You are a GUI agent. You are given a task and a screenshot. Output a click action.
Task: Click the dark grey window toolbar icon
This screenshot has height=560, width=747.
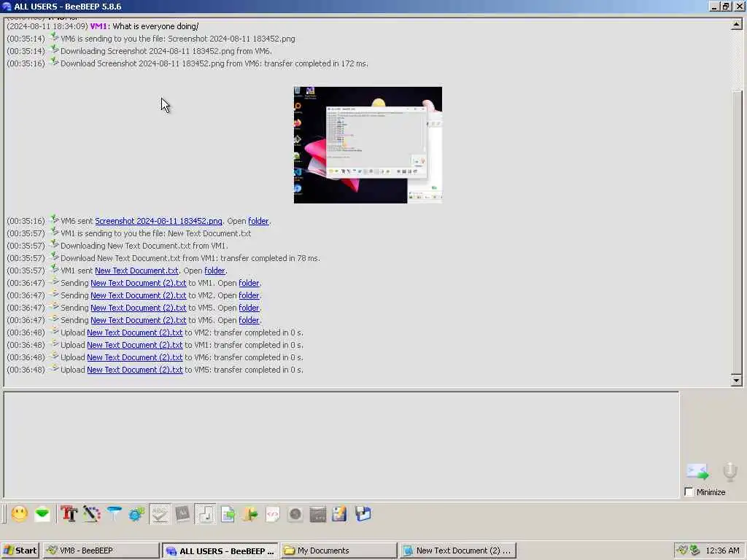point(318,514)
